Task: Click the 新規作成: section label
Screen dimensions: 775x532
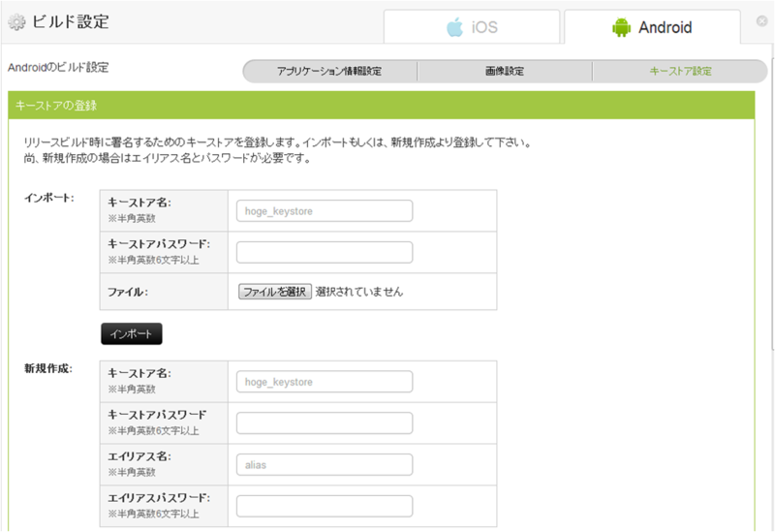Action: 48,369
